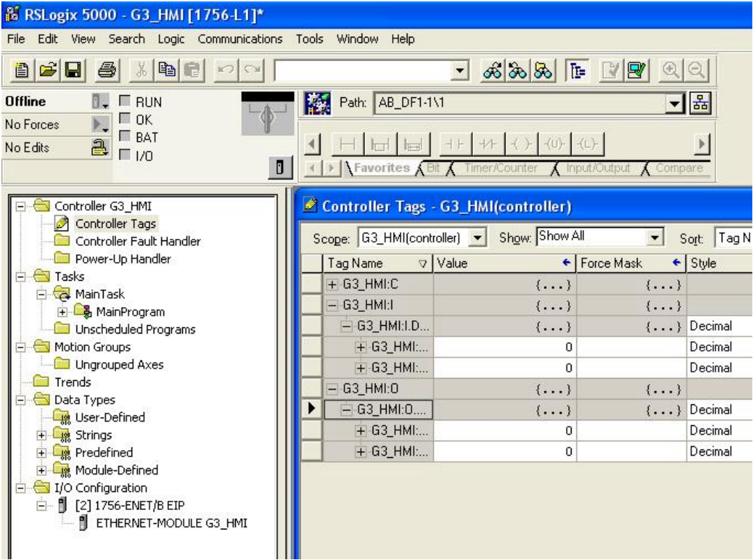The width and height of the screenshot is (753, 560).
Task: Collapse the G3_HMI:O tag row
Action: (x=332, y=388)
